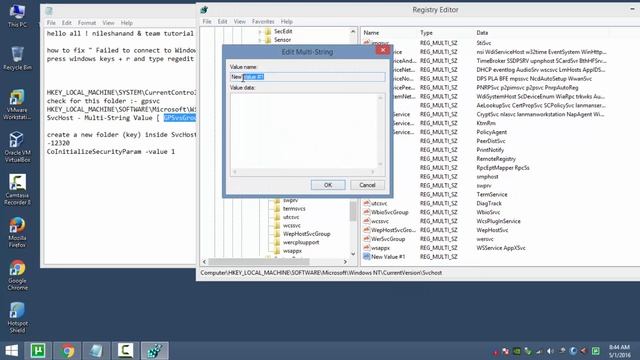
Task: Click the volume icon in system tray
Action: [550, 351]
